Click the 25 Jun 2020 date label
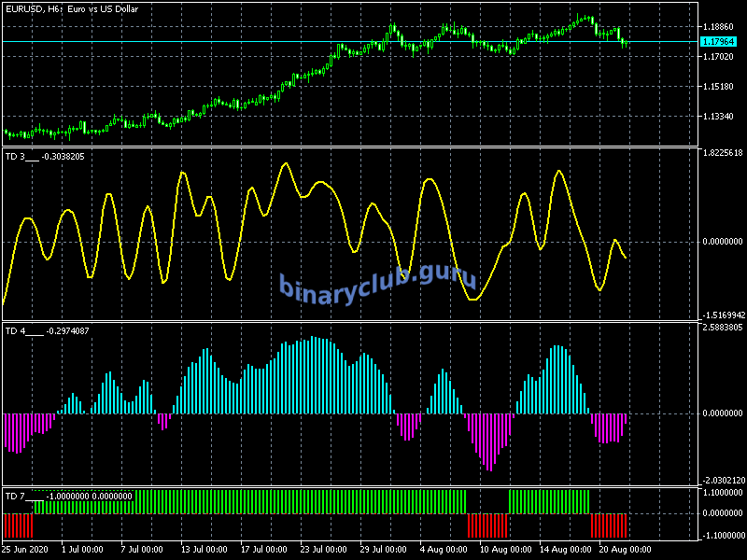This screenshot has width=747, height=560. pyautogui.click(x=26, y=550)
